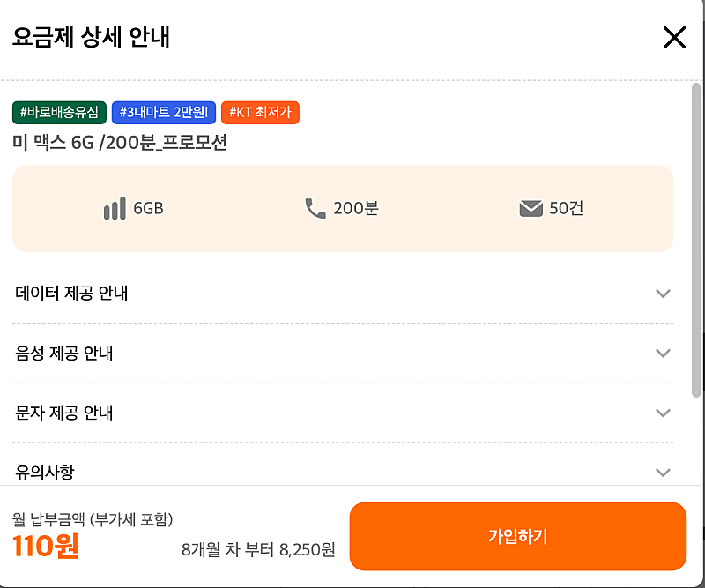Click the 110원 monthly price
Viewport: 705px width, 588px height.
46,547
